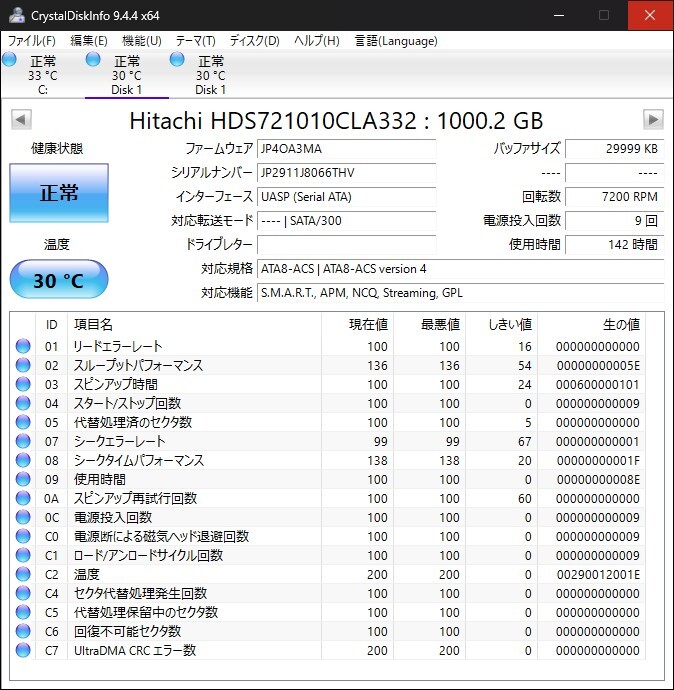The image size is (674, 690).
Task: Open the 編集(E) menu
Action: (x=89, y=41)
